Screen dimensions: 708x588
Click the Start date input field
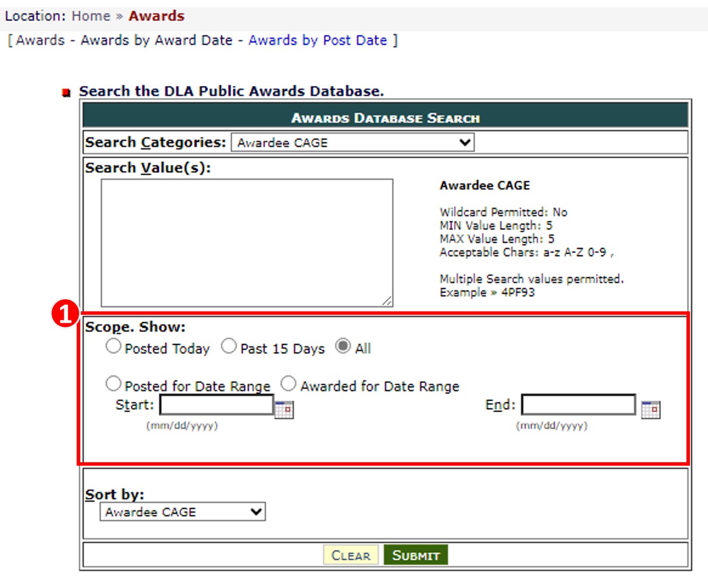(x=217, y=405)
